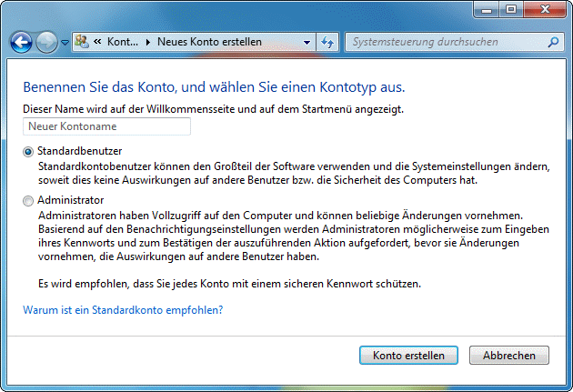This screenshot has width=573, height=392.
Task: Go to the 'Kont...' breadcrumb item
Action: [x=123, y=42]
